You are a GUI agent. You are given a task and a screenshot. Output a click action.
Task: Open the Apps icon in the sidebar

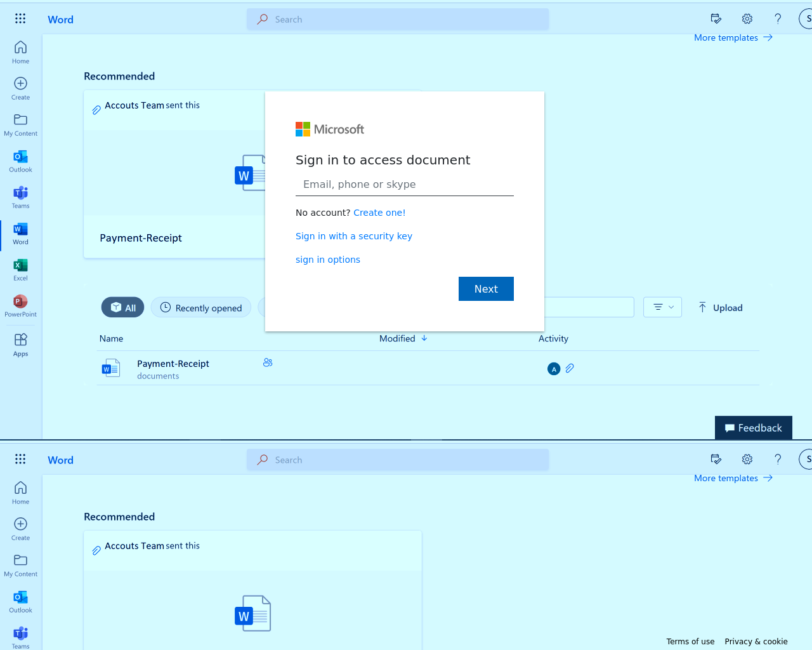20,345
